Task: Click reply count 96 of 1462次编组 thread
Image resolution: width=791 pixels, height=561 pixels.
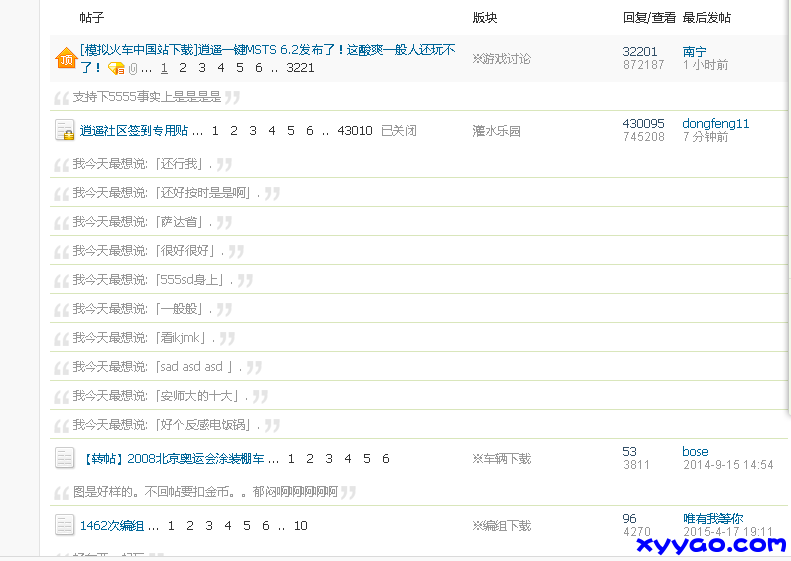Action: pos(629,518)
